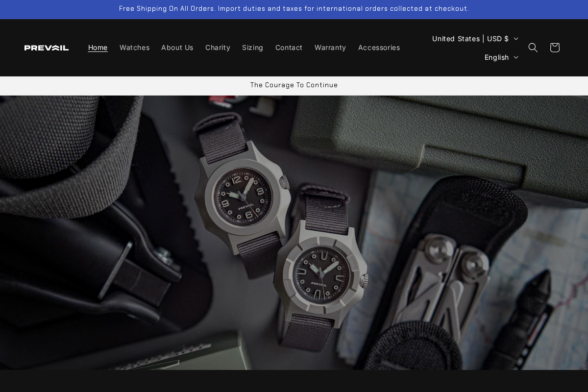This screenshot has width=588, height=392.
Task: Click the free shipping announcement banner
Action: pos(294,8)
